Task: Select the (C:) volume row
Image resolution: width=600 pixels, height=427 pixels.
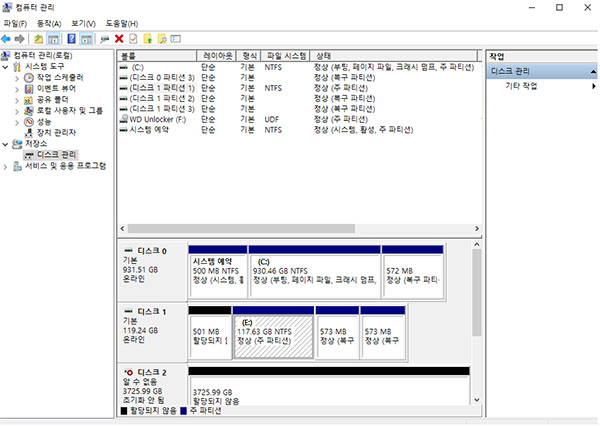Action: click(298, 67)
